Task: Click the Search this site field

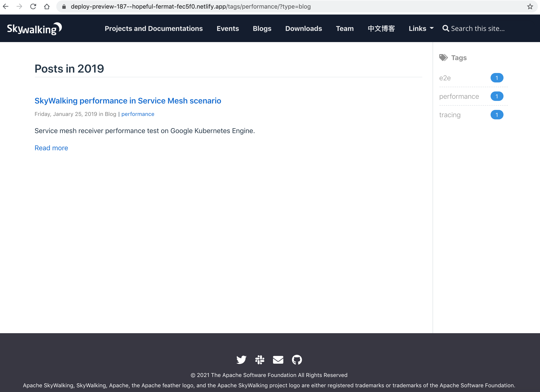Action: pyautogui.click(x=478, y=29)
